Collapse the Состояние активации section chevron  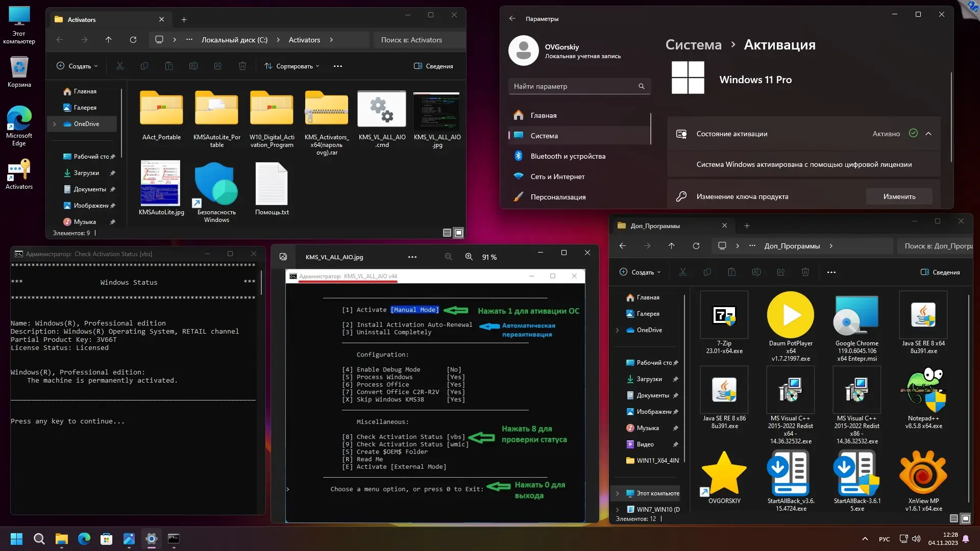[x=928, y=134]
